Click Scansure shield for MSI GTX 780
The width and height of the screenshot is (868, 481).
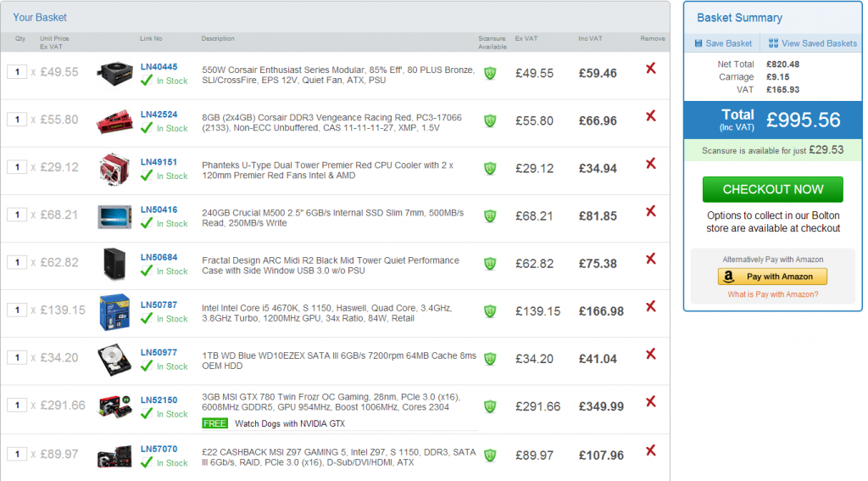490,406
